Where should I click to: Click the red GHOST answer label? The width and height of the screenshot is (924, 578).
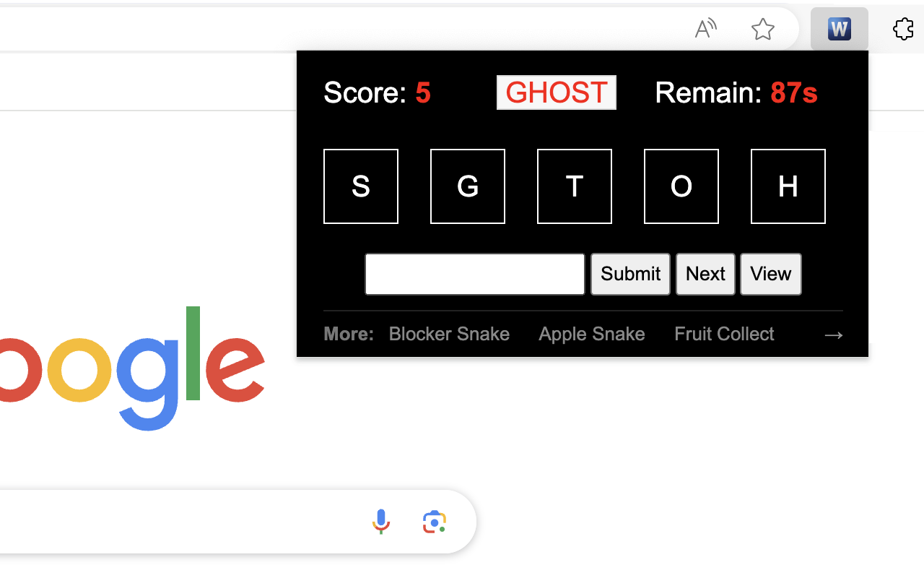click(556, 92)
